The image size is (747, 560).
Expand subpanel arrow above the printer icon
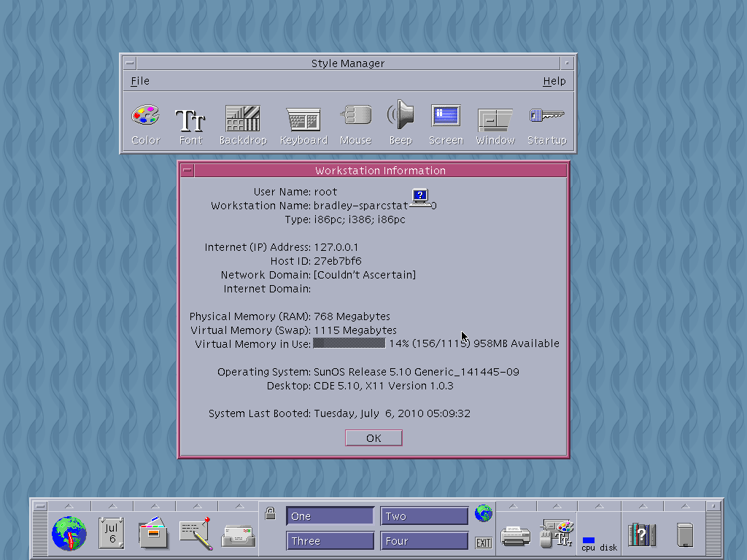tap(513, 506)
